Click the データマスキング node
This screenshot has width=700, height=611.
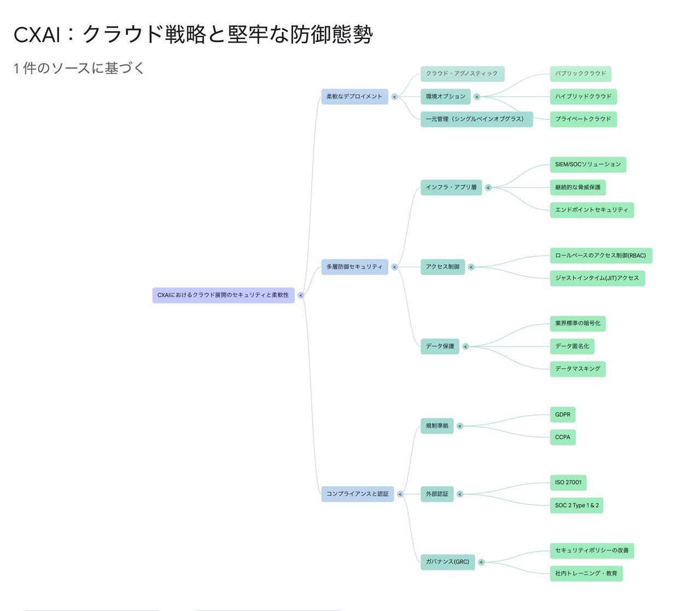[577, 369]
